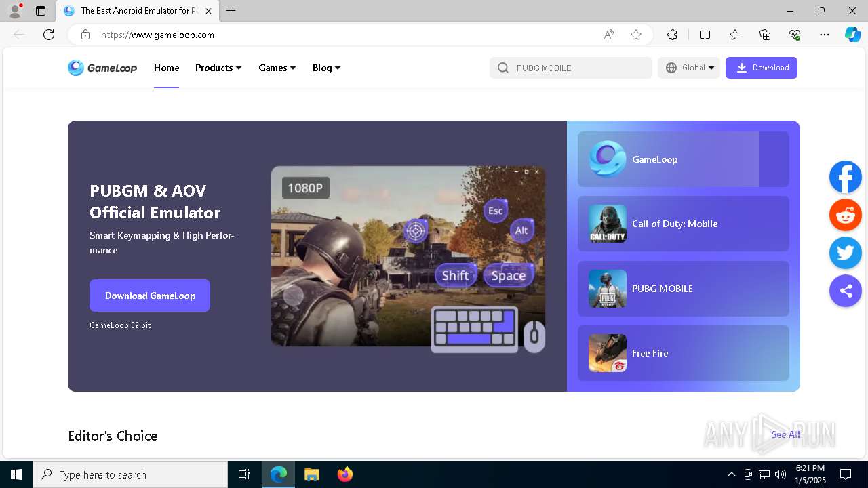Image resolution: width=868 pixels, height=488 pixels.
Task: Select Free Fire card
Action: 684,353
